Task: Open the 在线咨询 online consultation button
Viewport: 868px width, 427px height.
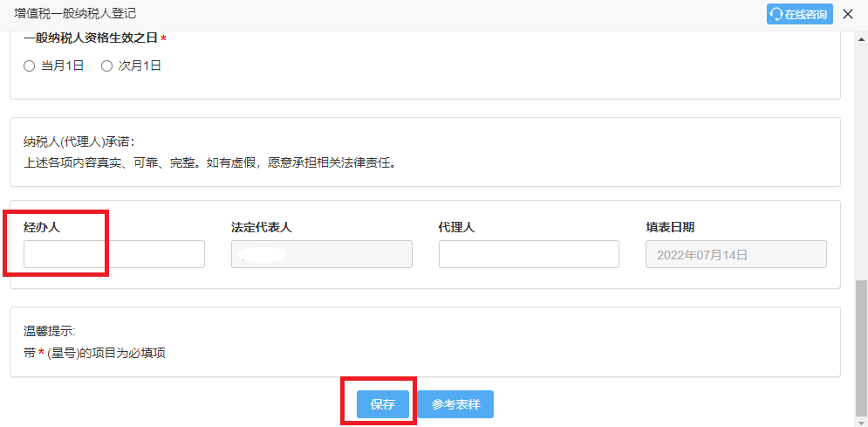Action: tap(799, 14)
